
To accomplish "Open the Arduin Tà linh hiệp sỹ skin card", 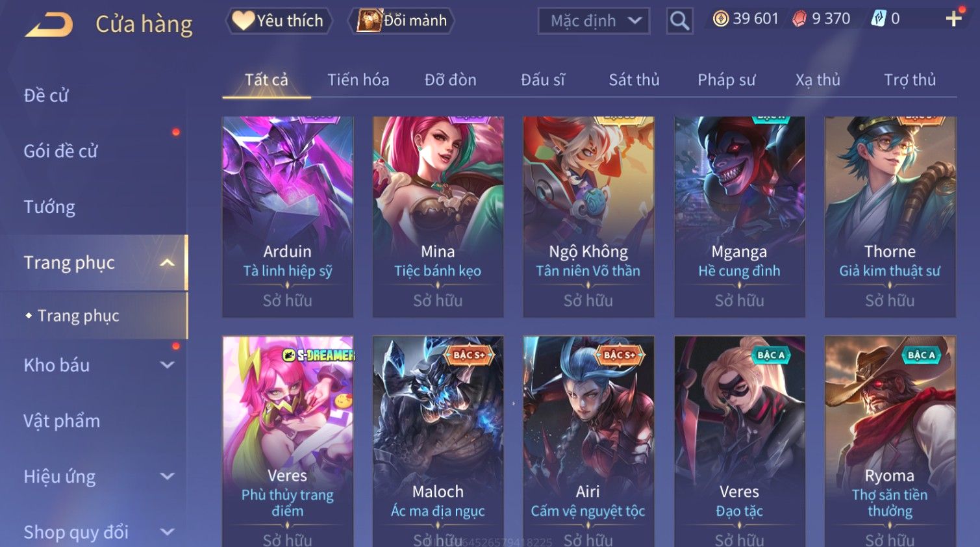I will pyautogui.click(x=288, y=217).
